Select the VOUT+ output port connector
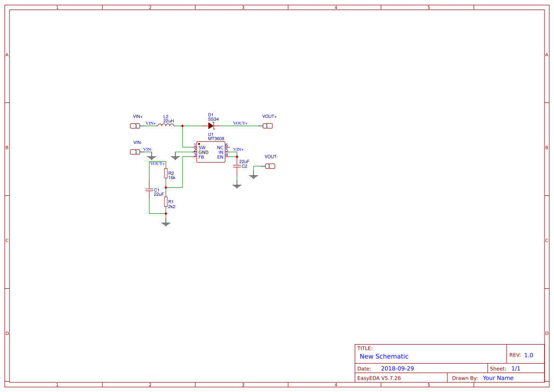The height and width of the screenshot is (392, 554). [x=268, y=126]
